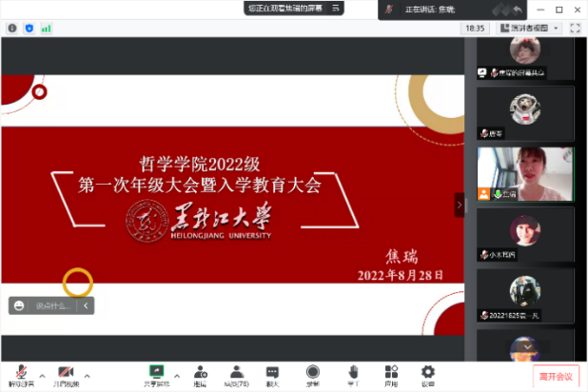
Task: Click the meeting info icon at top left
Action: [x=12, y=29]
